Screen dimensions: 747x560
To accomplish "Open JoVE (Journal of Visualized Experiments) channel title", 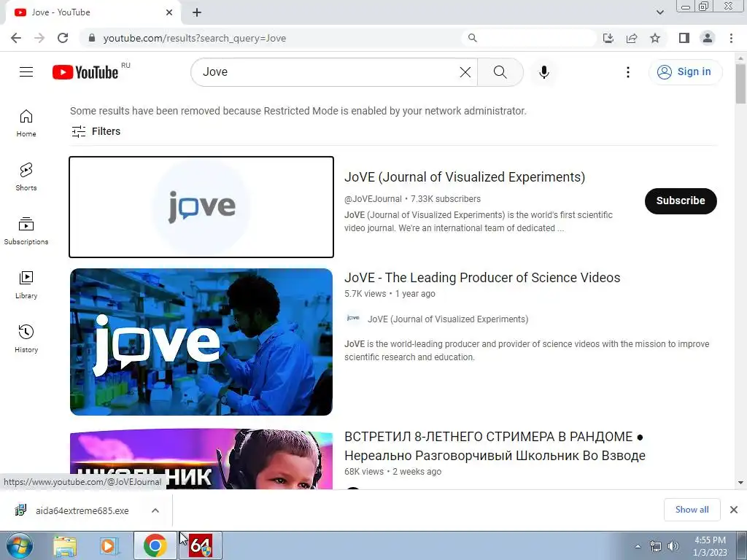I will pyautogui.click(x=465, y=177).
